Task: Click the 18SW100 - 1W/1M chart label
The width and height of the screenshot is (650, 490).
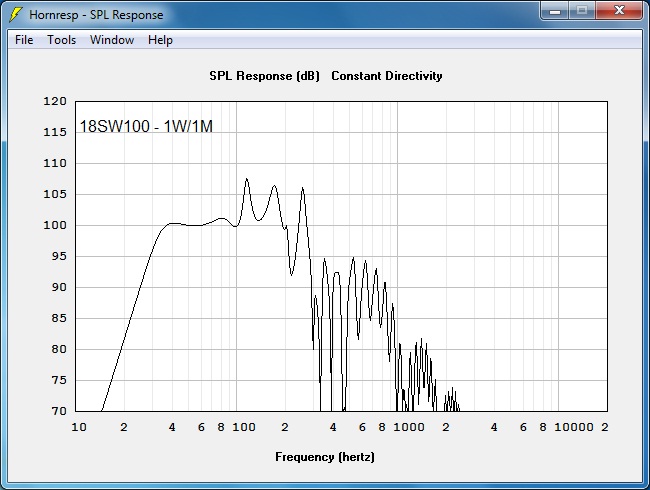Action: point(146,126)
